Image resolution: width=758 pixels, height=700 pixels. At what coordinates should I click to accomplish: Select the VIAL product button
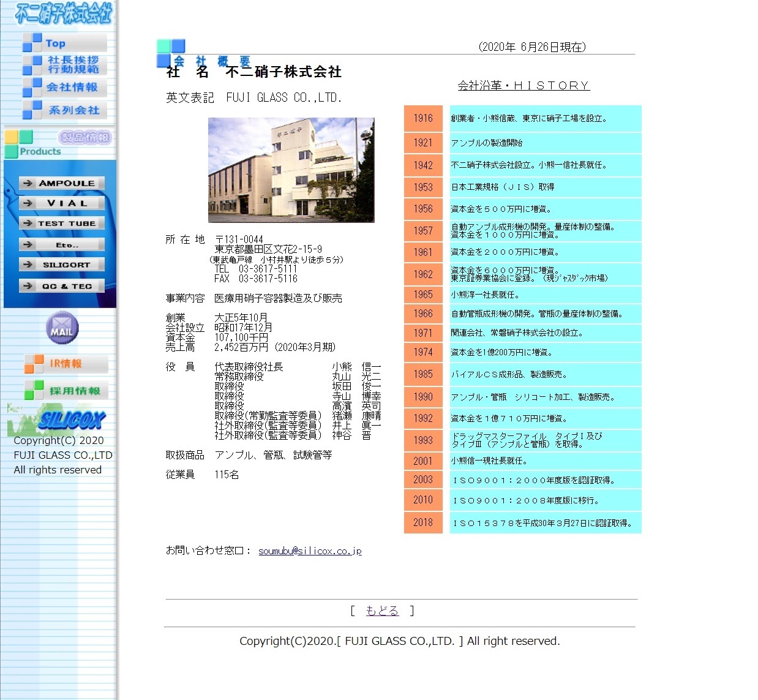(x=61, y=203)
